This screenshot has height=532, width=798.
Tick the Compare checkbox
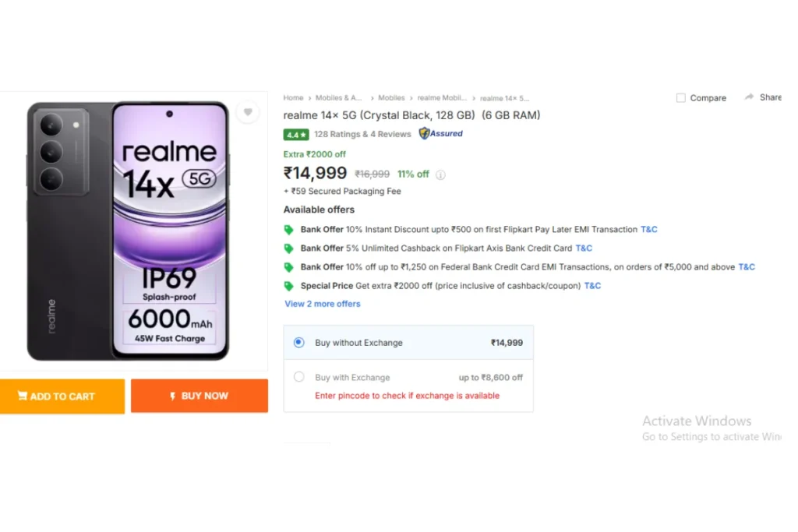[x=680, y=97]
